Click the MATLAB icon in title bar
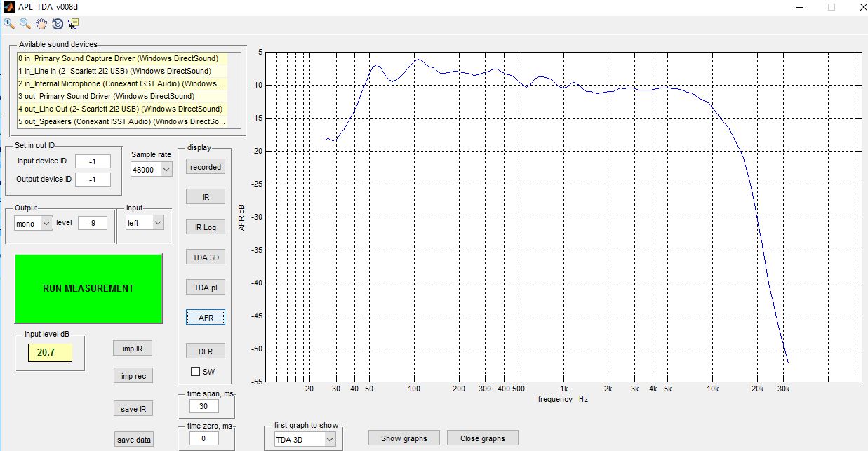Image resolution: width=868 pixels, height=451 pixels. pos(9,6)
